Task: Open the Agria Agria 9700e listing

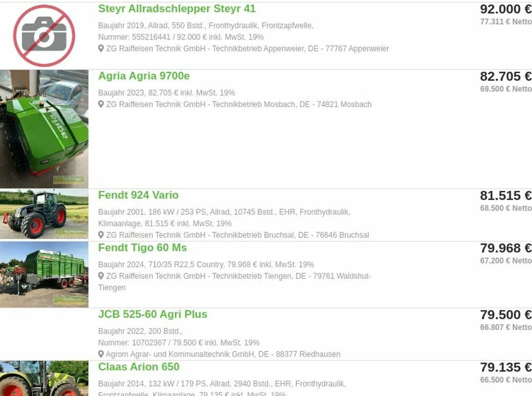Action: tap(144, 76)
